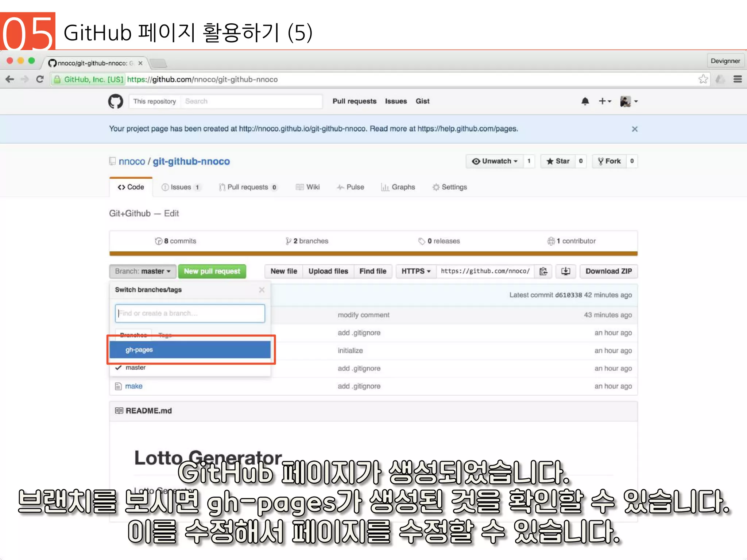Open latest commit d610338
The width and height of the screenshot is (747, 560).
click(x=568, y=295)
